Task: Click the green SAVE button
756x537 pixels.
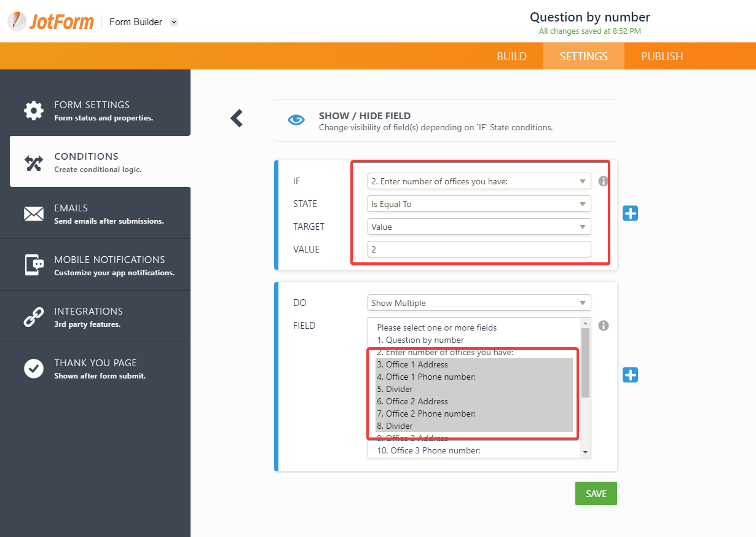Action: (596, 493)
